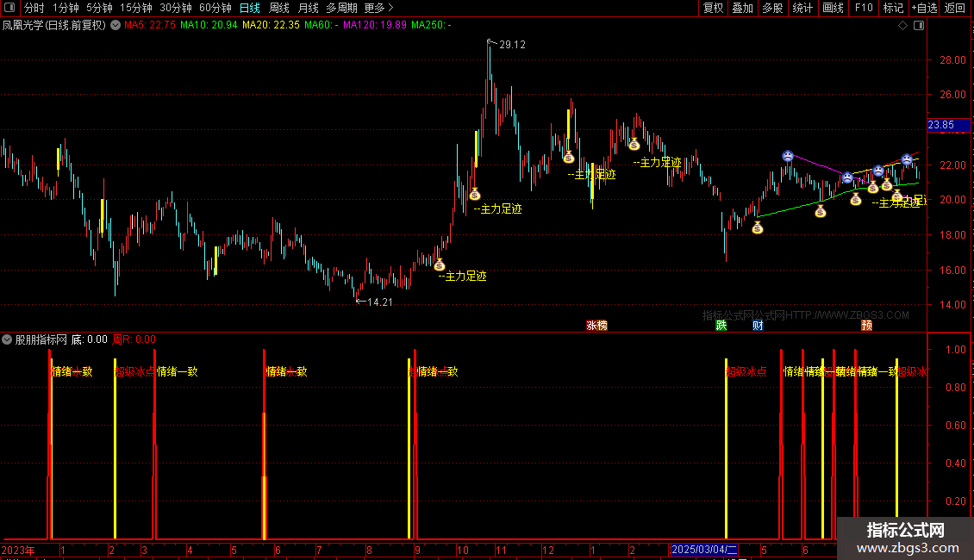974x560 pixels.
Task: Click the rightmost sad face icon
Action: [907, 159]
